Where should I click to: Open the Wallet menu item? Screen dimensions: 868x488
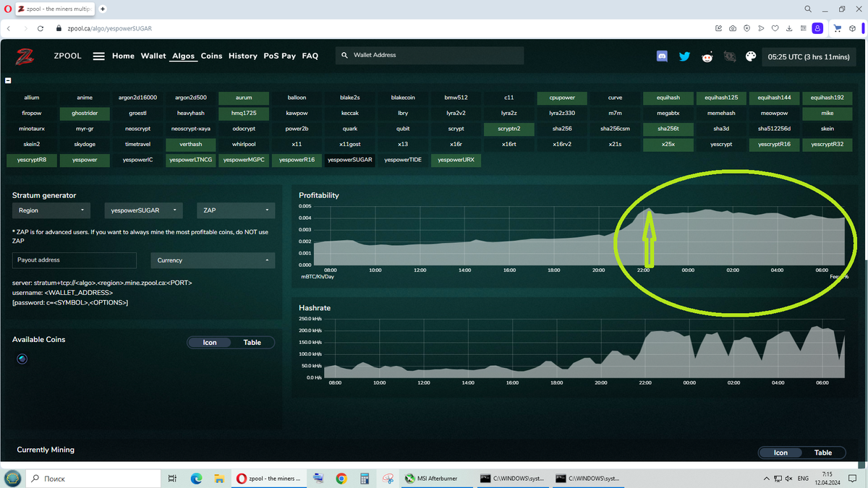point(153,56)
